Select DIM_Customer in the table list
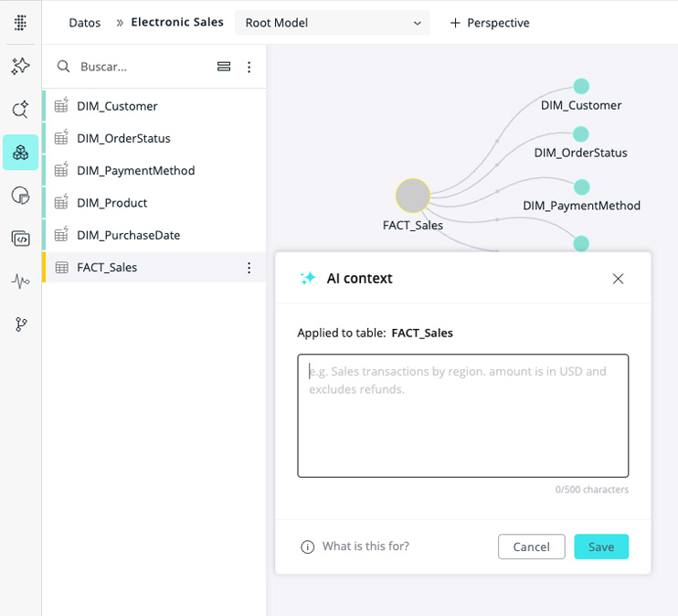Image resolution: width=678 pixels, height=616 pixels. pyautogui.click(x=154, y=106)
